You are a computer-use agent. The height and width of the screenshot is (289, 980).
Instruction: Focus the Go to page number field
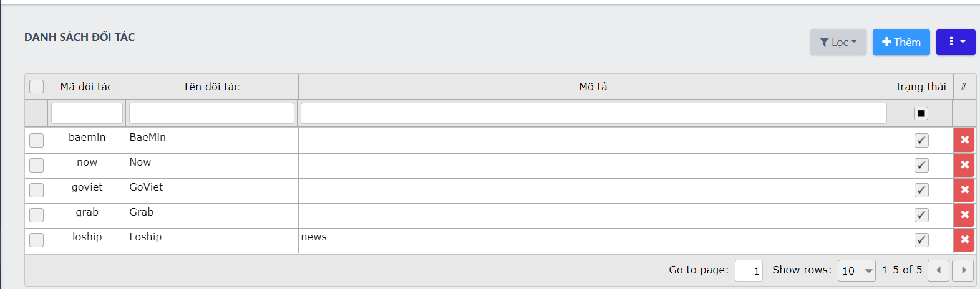749,270
